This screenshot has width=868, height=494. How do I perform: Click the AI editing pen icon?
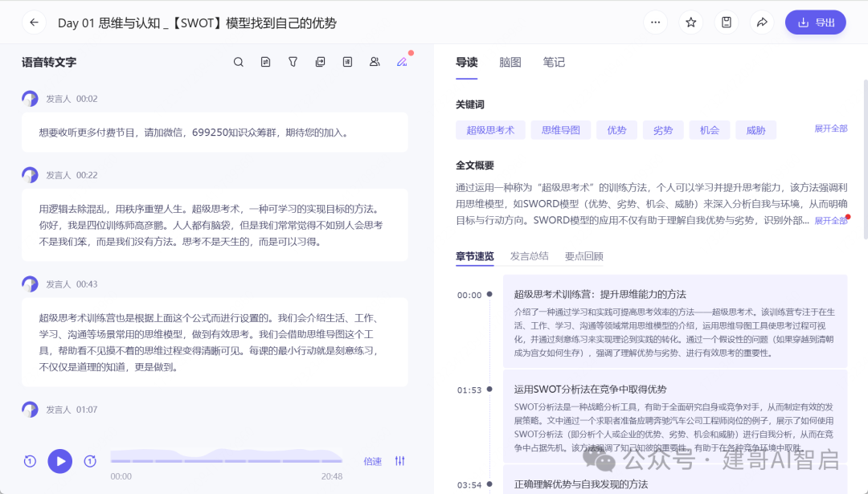coord(401,61)
